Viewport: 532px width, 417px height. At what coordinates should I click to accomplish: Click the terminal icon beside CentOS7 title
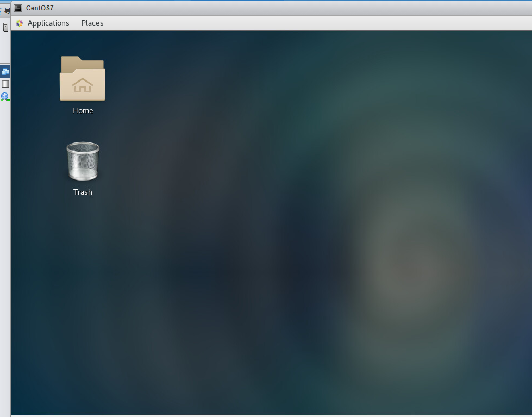pyautogui.click(x=18, y=8)
